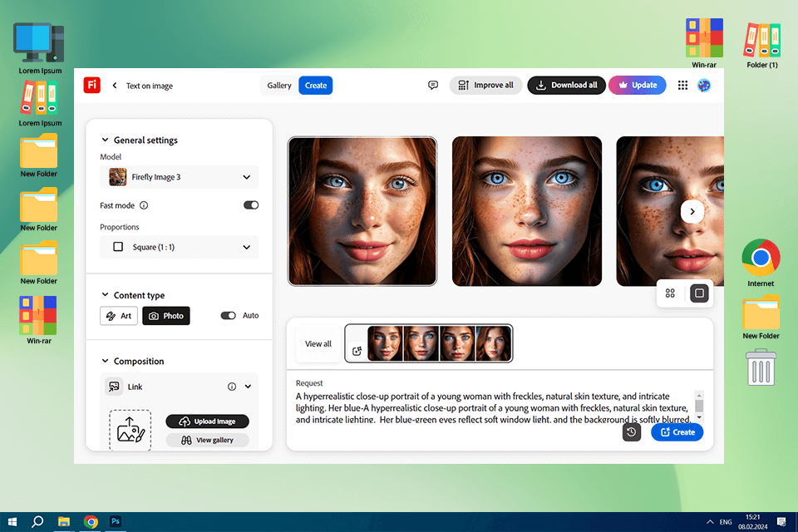This screenshot has height=532, width=798.
Task: Click the Improve all button
Action: click(x=485, y=85)
